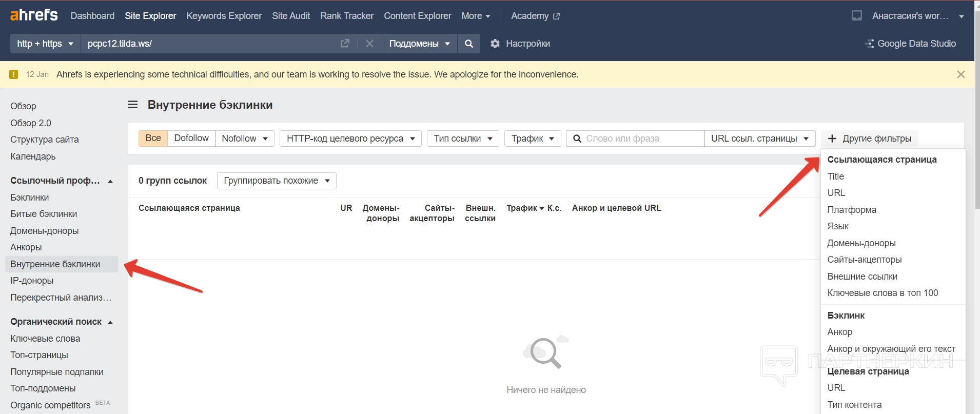Open Перекрестный анализ in sidebar
This screenshot has width=980, height=414.
pyautogui.click(x=61, y=298)
